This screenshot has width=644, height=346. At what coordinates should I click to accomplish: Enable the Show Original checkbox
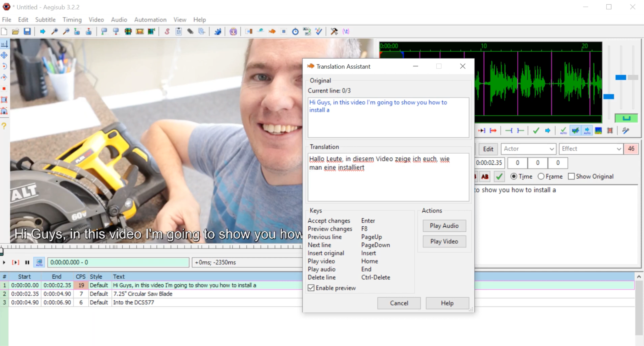point(572,176)
